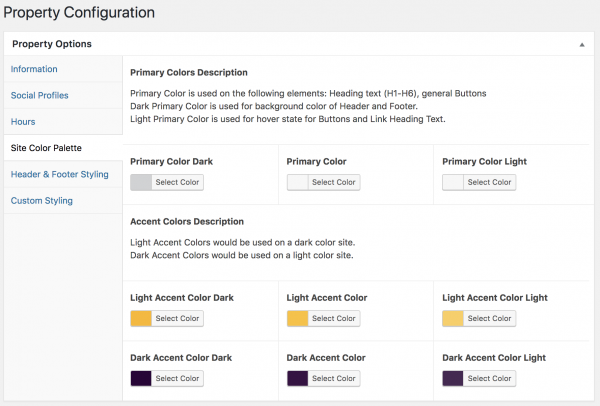The height and width of the screenshot is (406, 600).
Task: Click Light Accent Color Light yellow swatch
Action: coord(453,318)
